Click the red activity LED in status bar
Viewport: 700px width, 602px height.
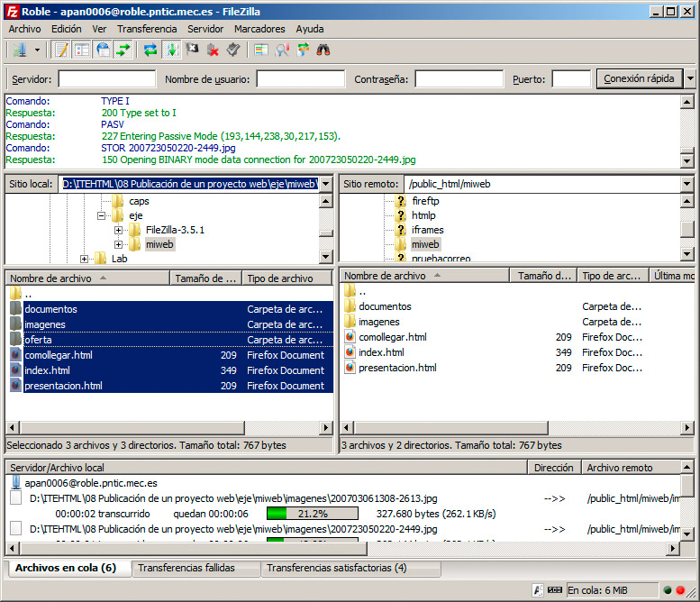coord(680,590)
